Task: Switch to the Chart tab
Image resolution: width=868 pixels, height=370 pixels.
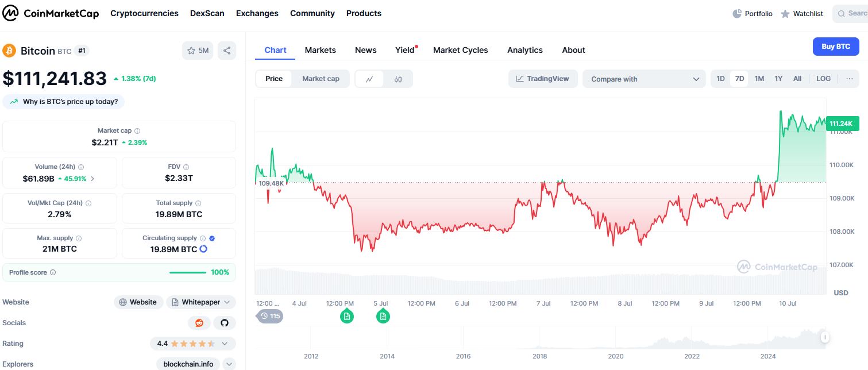Action: tap(275, 50)
